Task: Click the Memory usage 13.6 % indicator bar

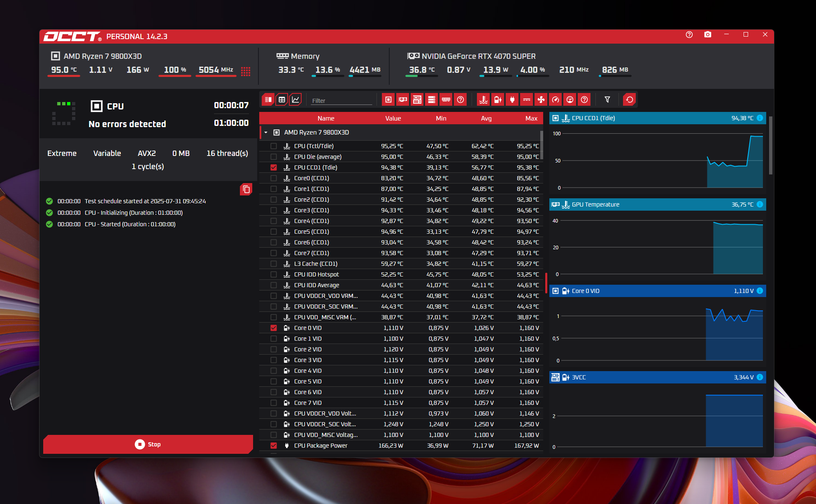Action: click(328, 76)
